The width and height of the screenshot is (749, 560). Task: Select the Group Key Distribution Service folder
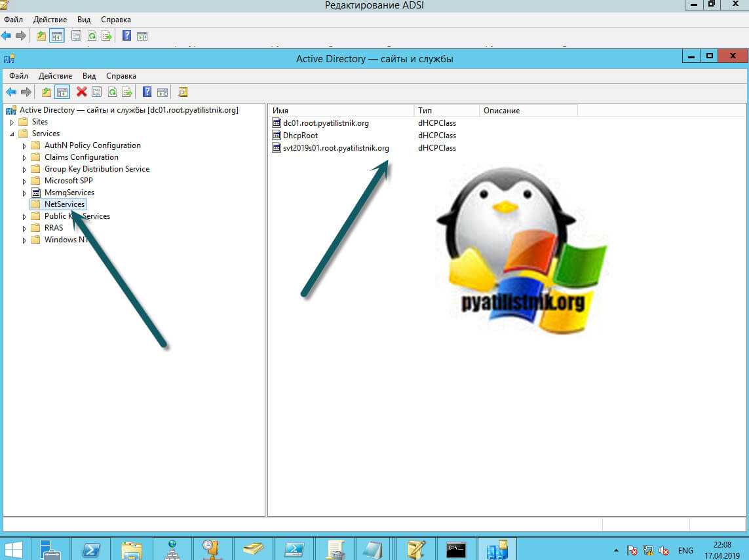pyautogui.click(x=96, y=169)
